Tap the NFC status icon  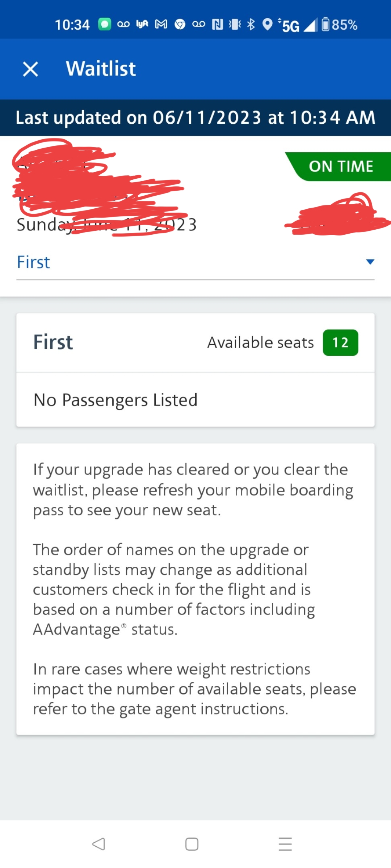217,24
